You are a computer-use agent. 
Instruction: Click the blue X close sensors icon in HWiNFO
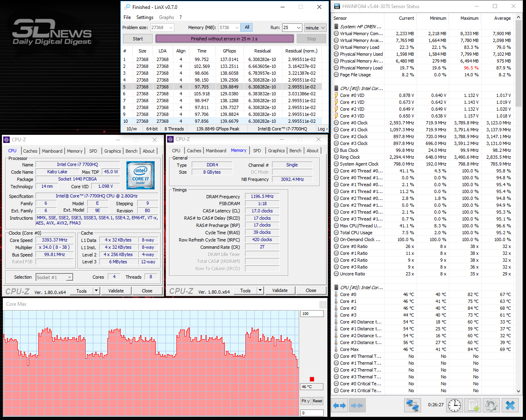pos(510,405)
